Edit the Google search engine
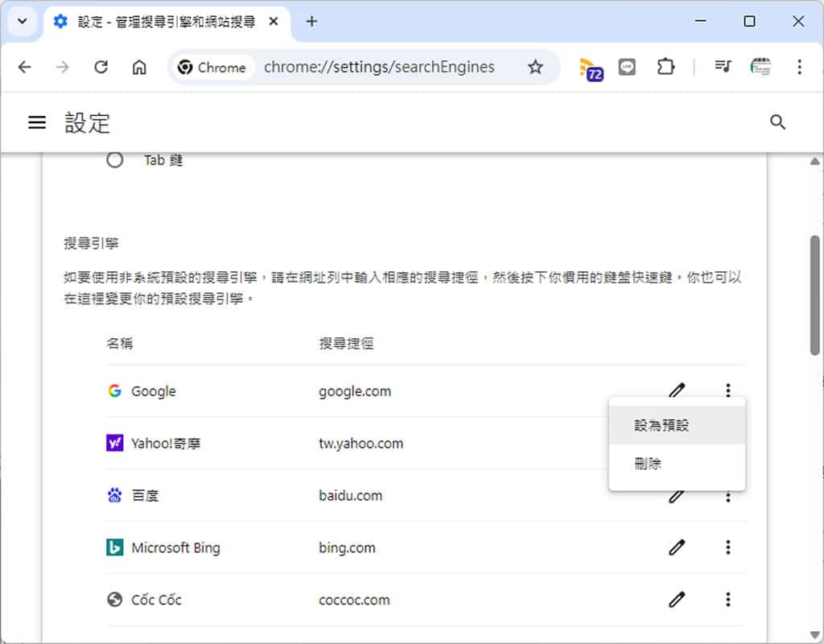Screen dimensions: 824x644 coord(677,390)
